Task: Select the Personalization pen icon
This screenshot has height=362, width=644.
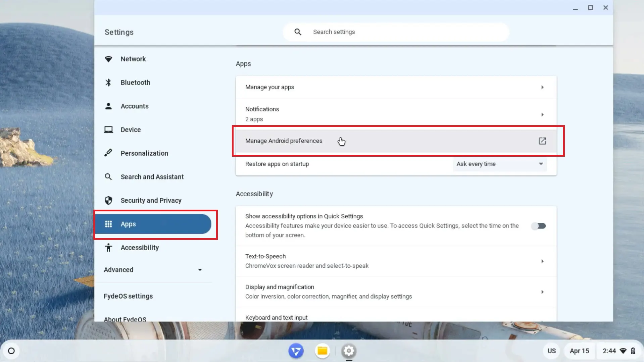Action: coord(108,153)
